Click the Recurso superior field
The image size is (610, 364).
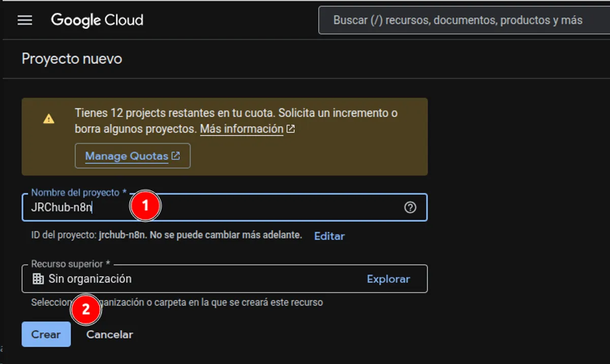point(224,279)
